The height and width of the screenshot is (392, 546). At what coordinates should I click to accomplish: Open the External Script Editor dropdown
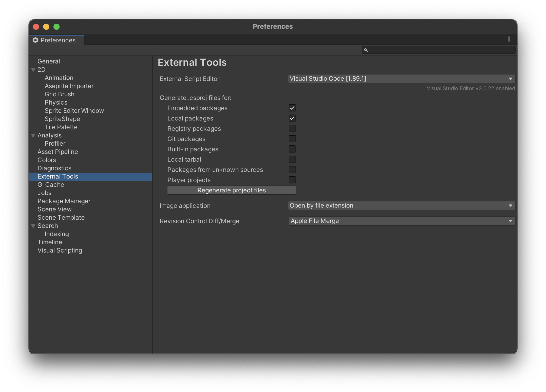401,79
